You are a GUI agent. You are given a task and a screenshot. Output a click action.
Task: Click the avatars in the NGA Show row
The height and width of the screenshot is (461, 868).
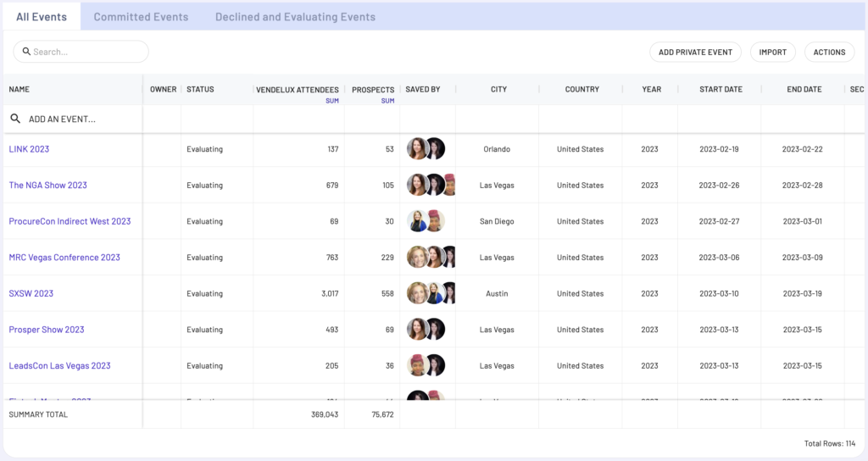431,185
